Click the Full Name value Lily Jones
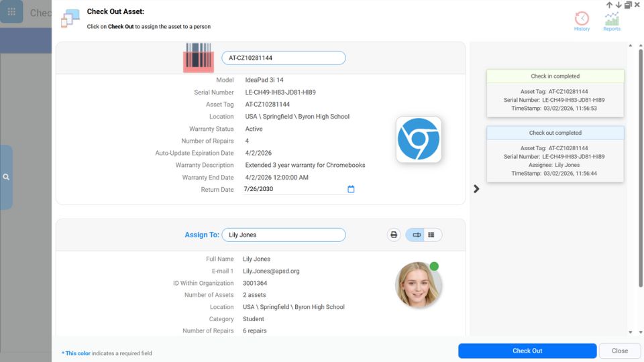The image size is (644, 362). pos(256,259)
